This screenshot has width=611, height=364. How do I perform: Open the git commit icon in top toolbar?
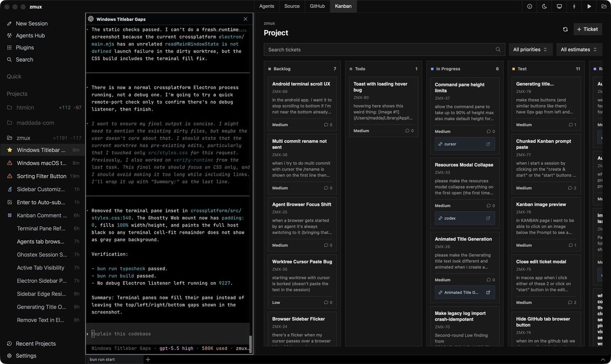click(574, 7)
